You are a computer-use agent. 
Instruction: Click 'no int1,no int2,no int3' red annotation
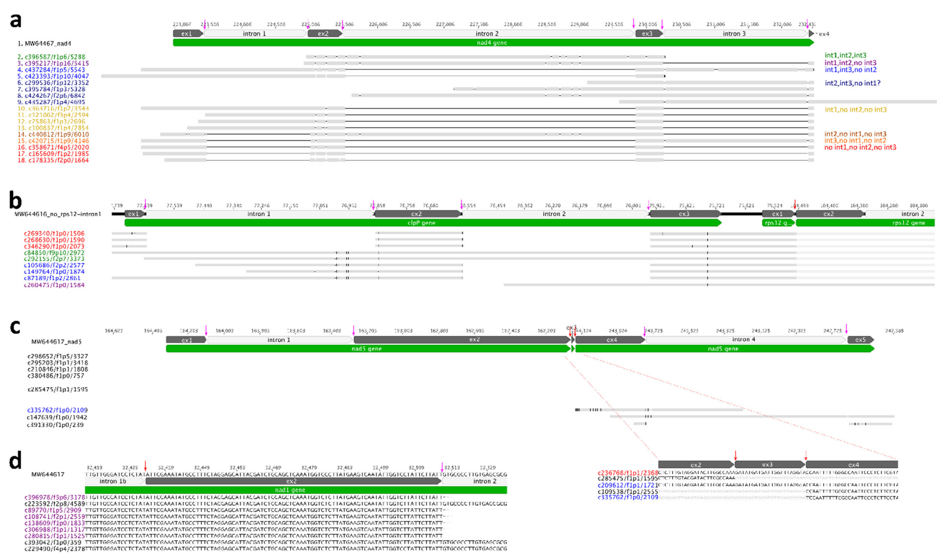pos(860,147)
